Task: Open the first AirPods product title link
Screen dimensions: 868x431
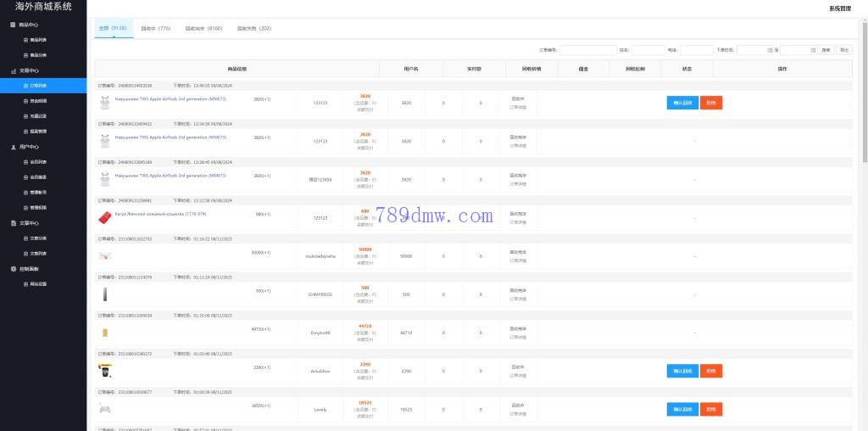Action: tap(170, 98)
